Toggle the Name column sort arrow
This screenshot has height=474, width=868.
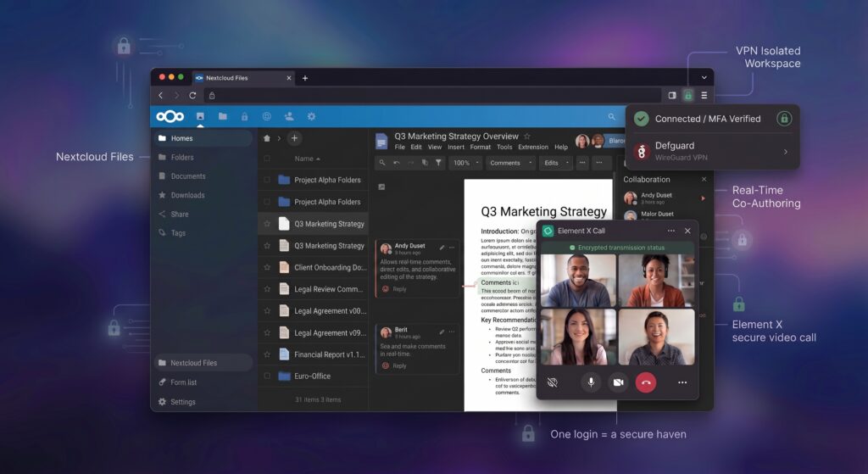click(319, 159)
